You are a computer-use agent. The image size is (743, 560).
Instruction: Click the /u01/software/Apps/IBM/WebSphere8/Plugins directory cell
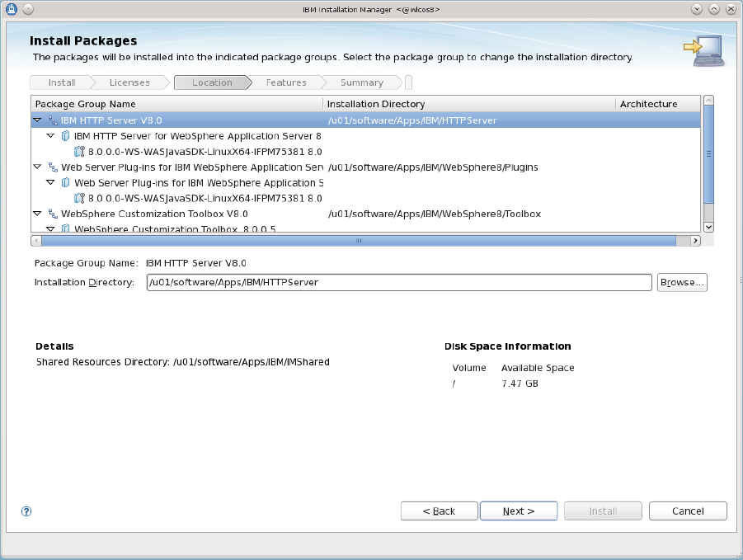click(x=433, y=167)
